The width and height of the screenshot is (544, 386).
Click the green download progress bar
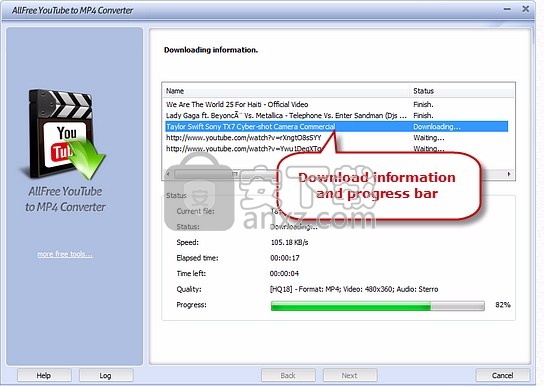point(377,306)
